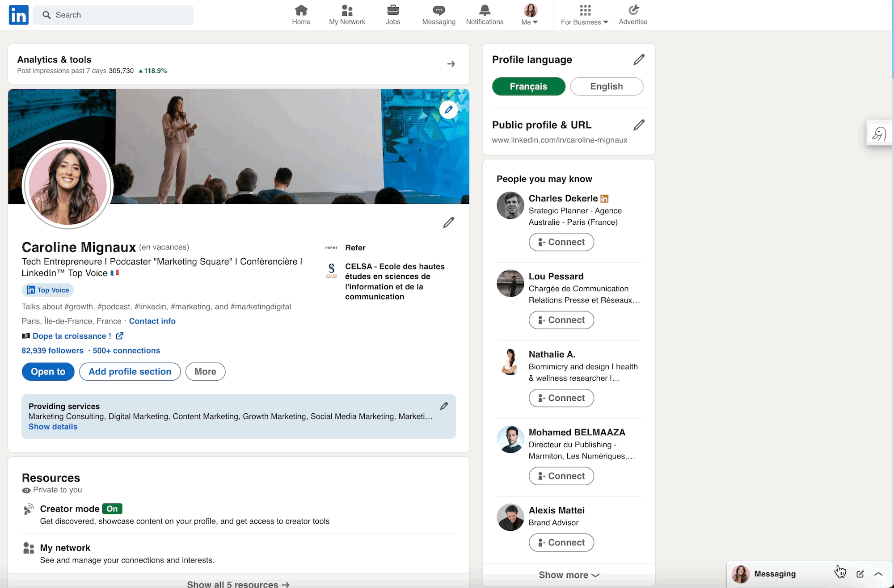Switch profile language to English
This screenshot has width=894, height=588.
pos(607,86)
